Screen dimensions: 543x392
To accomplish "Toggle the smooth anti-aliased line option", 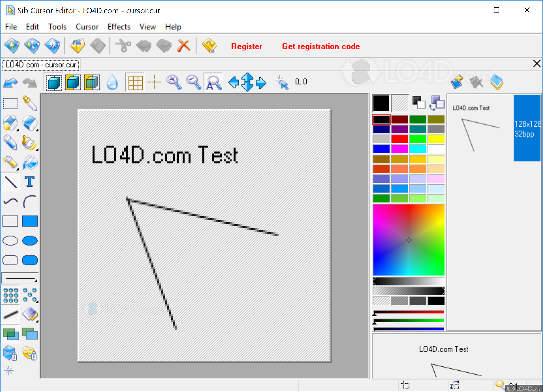I will click(x=10, y=314).
